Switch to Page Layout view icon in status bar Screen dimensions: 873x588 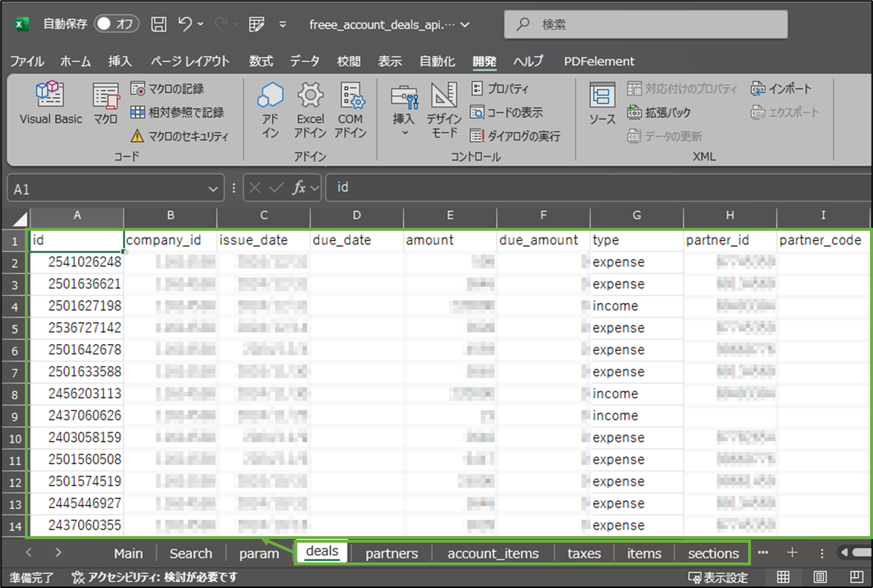pos(820,577)
